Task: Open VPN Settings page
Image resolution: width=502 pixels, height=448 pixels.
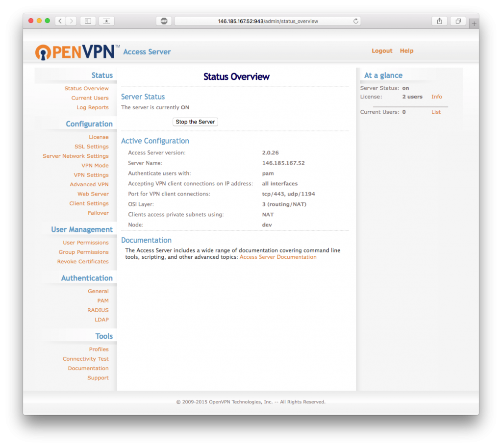Action: [91, 175]
